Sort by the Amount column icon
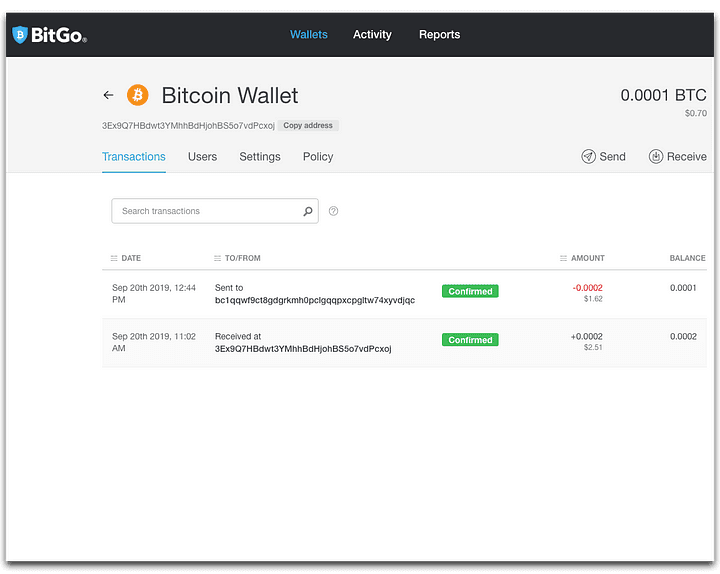720x574 pixels. (563, 259)
